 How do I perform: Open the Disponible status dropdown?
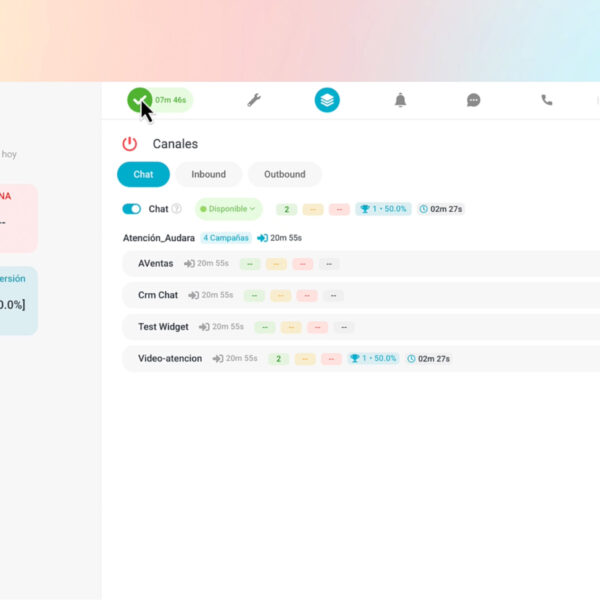coord(228,209)
